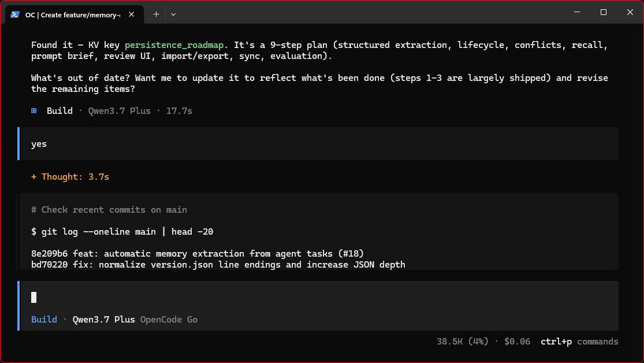Click commit line 8e209b6 feat
The width and height of the screenshot is (644, 363).
pos(198,254)
